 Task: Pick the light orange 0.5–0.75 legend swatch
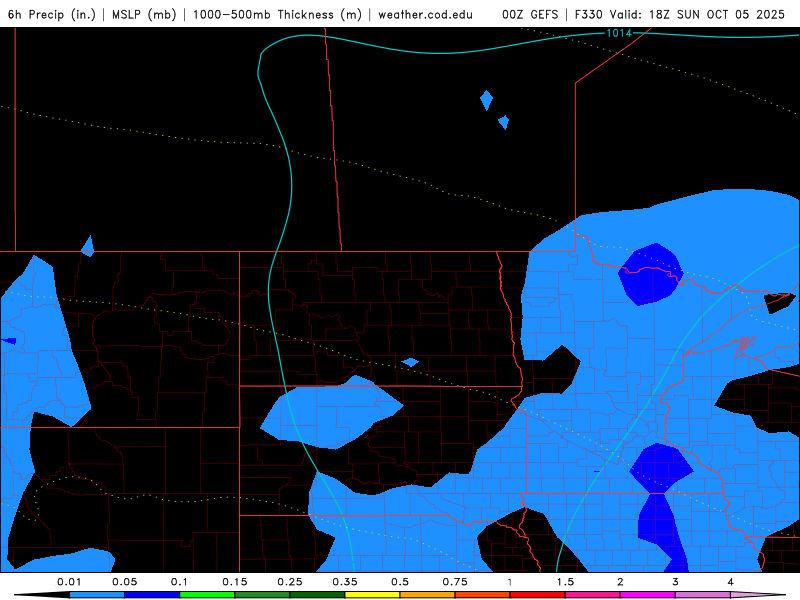(428, 595)
